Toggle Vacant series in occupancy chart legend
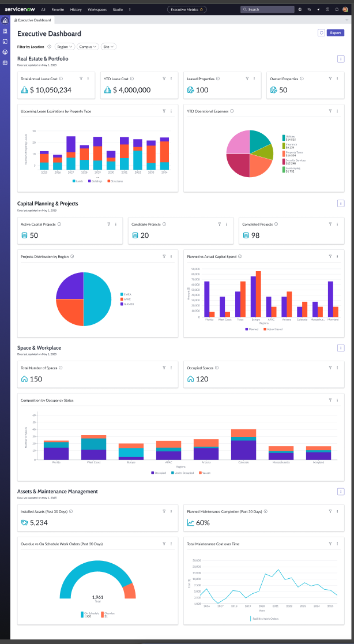The height and width of the screenshot is (644, 354). click(x=203, y=473)
